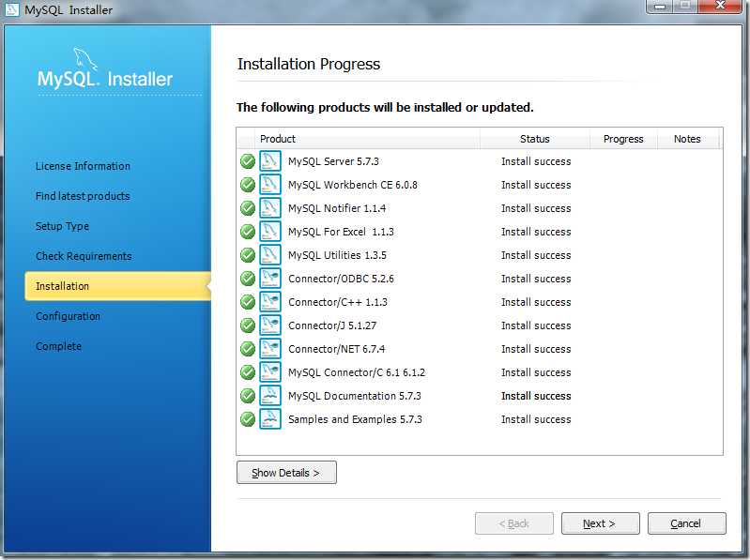Click green checkmark beside MySQL Server 5.7.3
The width and height of the screenshot is (750, 560).
point(247,161)
